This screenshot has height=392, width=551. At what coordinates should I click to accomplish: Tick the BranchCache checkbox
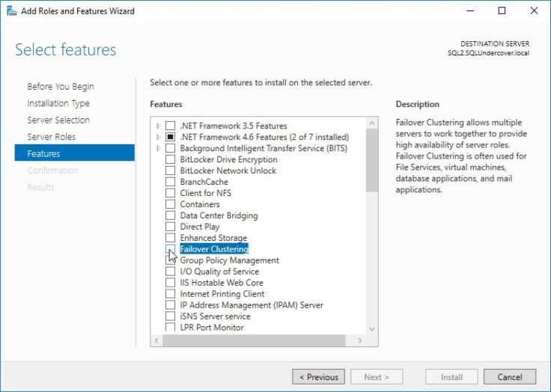pos(170,182)
